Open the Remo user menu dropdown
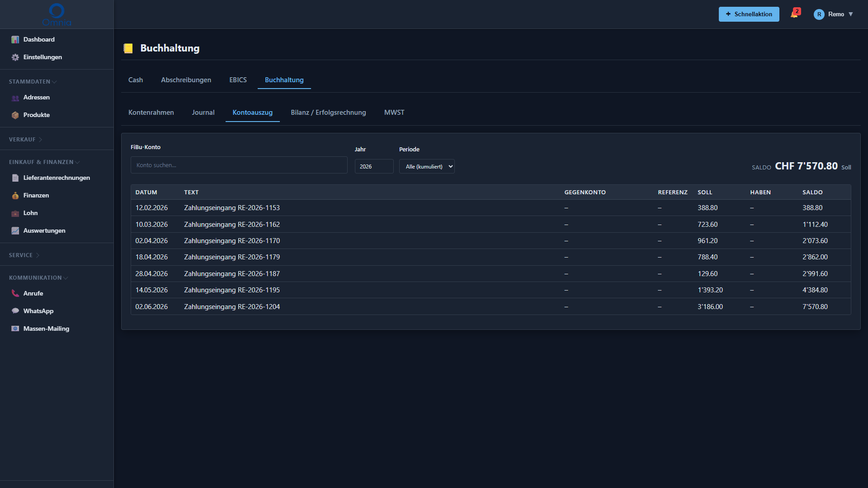This screenshot has height=488, width=868. [834, 14]
